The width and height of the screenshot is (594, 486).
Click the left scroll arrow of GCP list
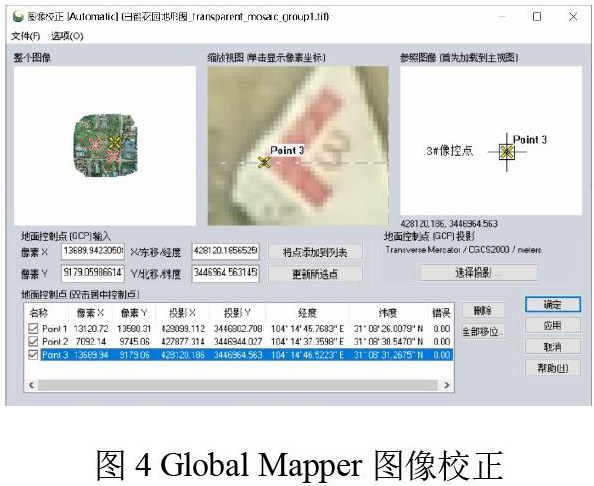click(32, 385)
